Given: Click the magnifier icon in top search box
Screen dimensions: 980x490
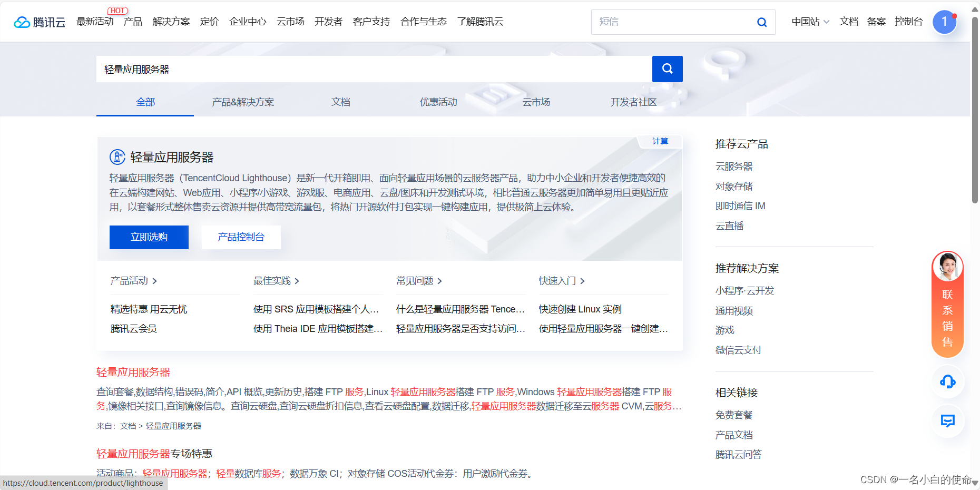Looking at the screenshot, I should pos(762,22).
